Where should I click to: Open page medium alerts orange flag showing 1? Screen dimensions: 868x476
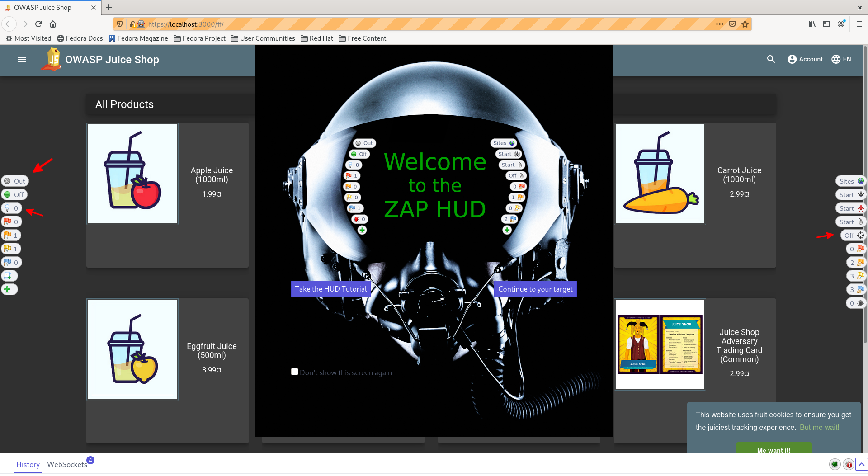(11, 236)
